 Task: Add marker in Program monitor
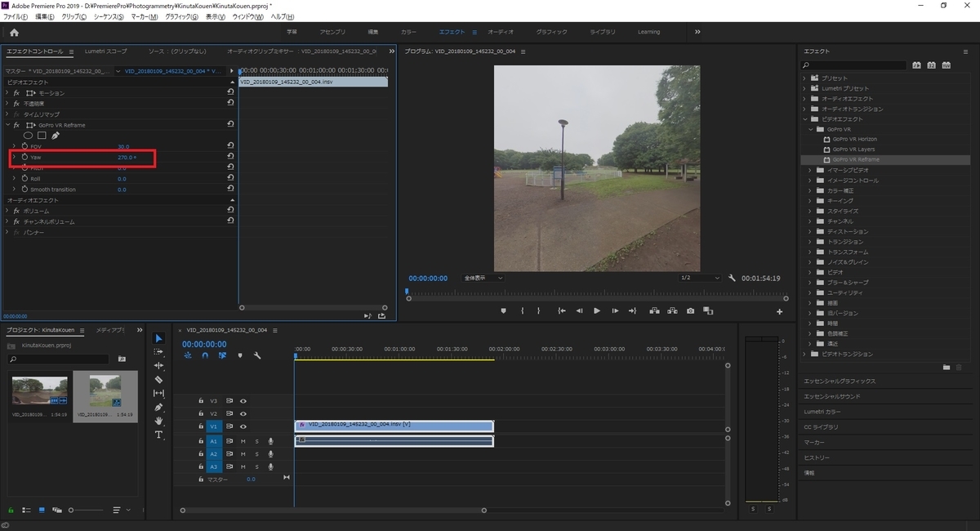click(503, 310)
